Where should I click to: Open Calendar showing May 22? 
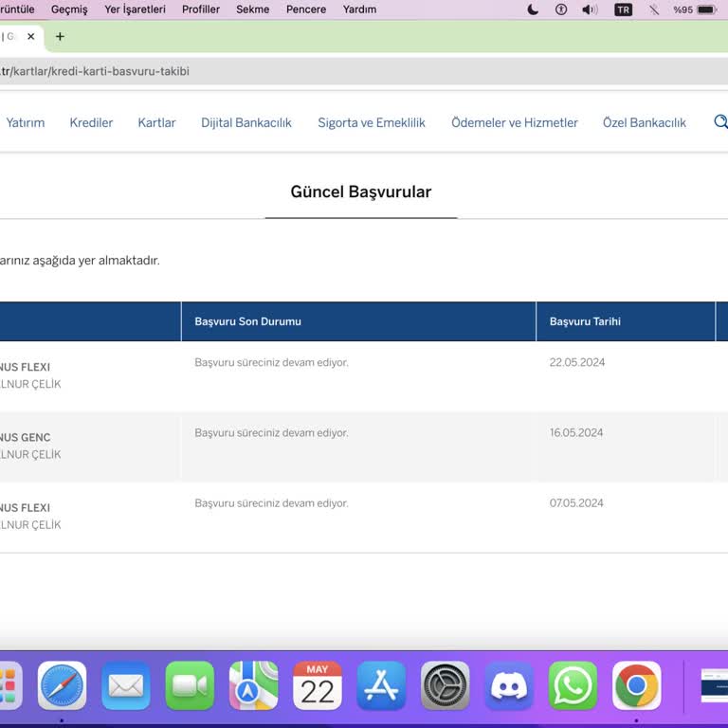click(318, 685)
